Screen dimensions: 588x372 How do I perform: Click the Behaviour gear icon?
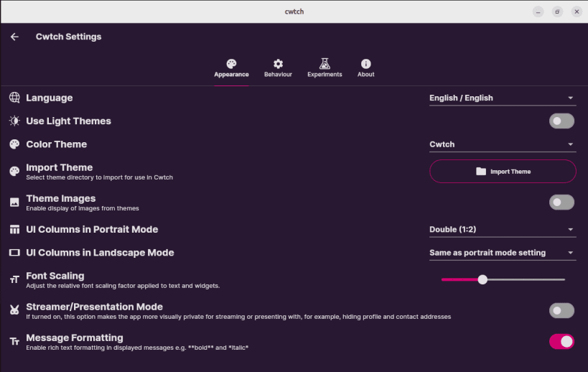pos(278,64)
